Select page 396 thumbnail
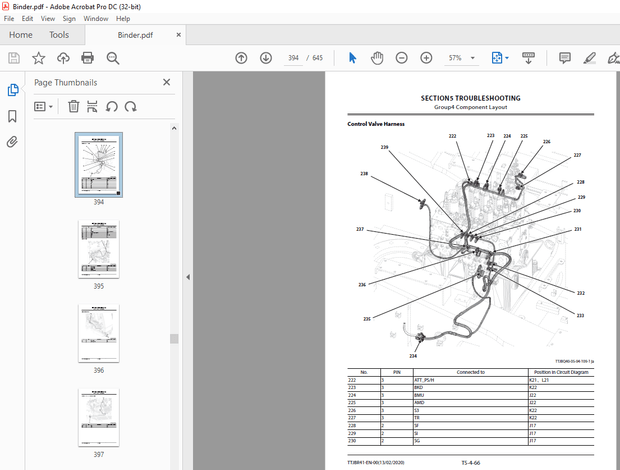Screen dimensions: 620x470 99,333
